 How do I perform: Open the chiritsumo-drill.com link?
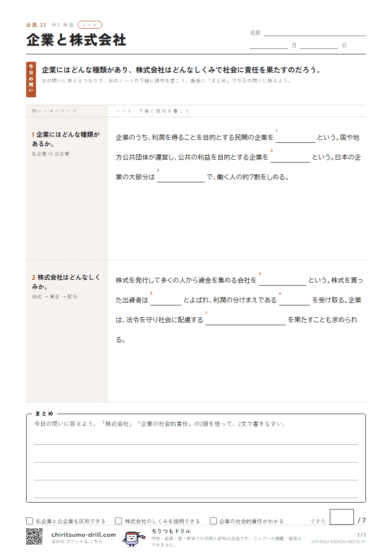(83, 534)
